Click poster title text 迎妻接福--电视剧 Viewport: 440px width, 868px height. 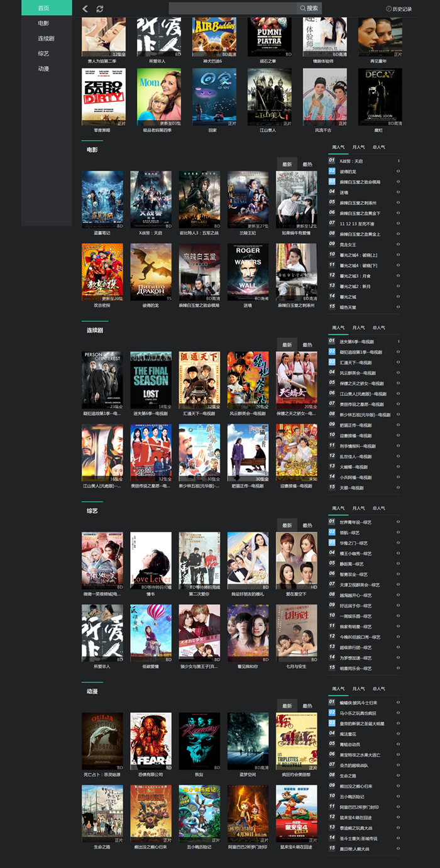297,485
